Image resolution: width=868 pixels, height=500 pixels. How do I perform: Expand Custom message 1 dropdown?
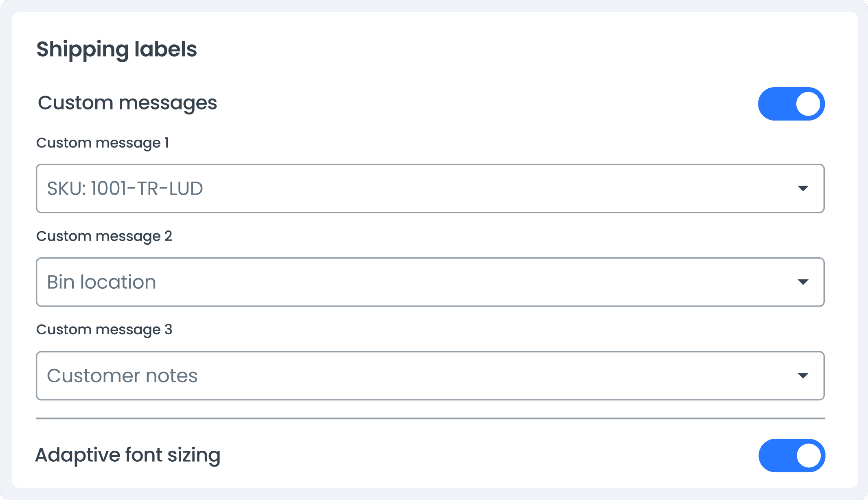point(805,188)
